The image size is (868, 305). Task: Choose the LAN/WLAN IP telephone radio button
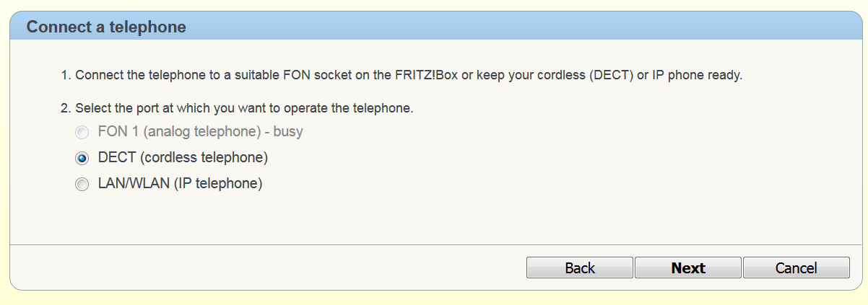(x=82, y=185)
